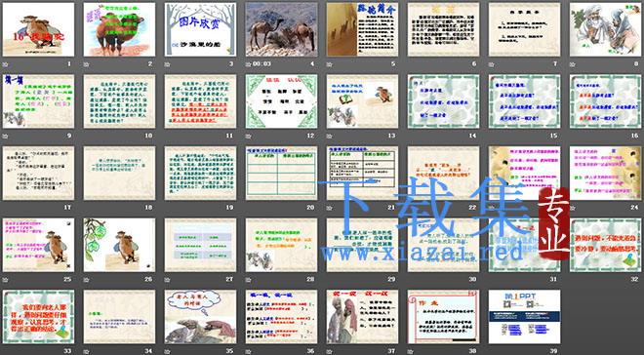The width and height of the screenshot is (644, 355).
Task: Select slide 39, the final PPT credits slide
Action: coord(525,317)
